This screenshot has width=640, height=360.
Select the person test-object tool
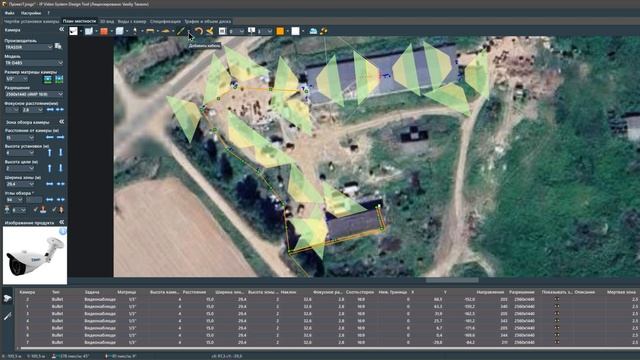135,31
